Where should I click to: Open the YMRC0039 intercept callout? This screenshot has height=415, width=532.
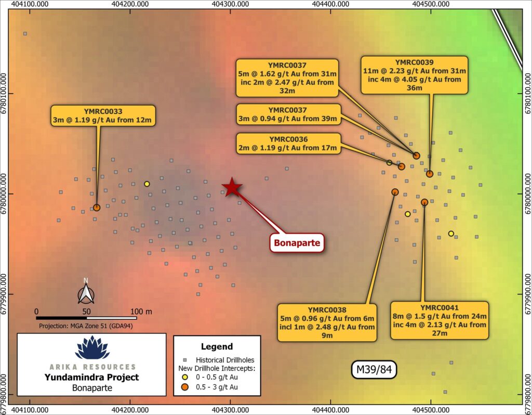414,75
